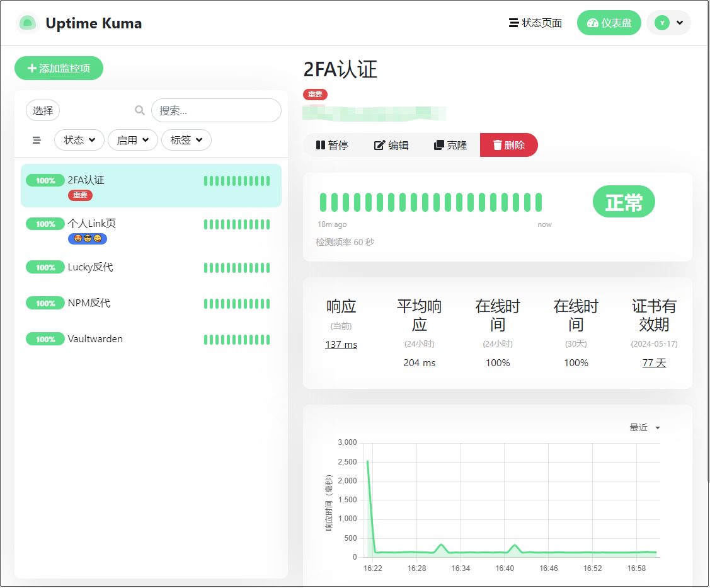
Task: Click the red 删除 delete button
Action: coord(509,145)
